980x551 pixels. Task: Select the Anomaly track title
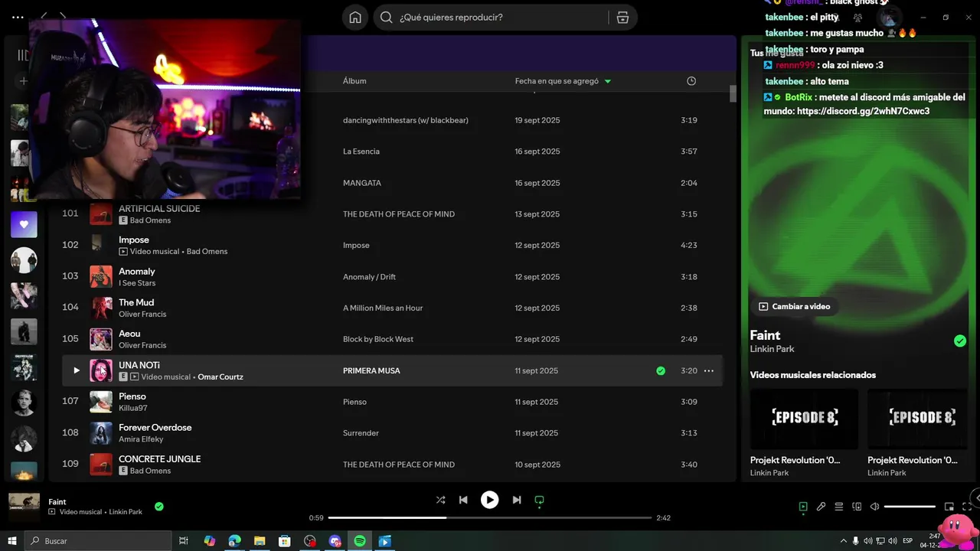click(x=136, y=271)
